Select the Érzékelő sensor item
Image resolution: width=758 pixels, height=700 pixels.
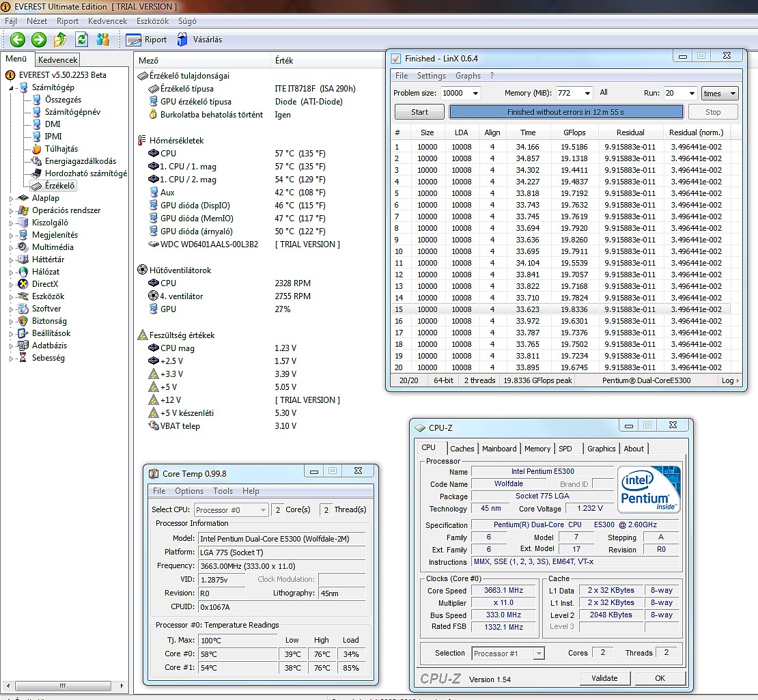tap(59, 186)
